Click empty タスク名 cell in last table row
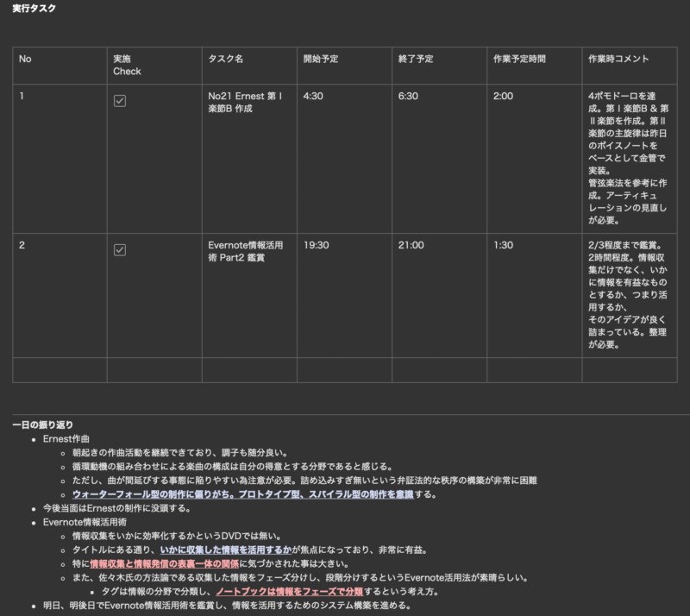Viewport: 690px width, 616px height. tap(249, 370)
